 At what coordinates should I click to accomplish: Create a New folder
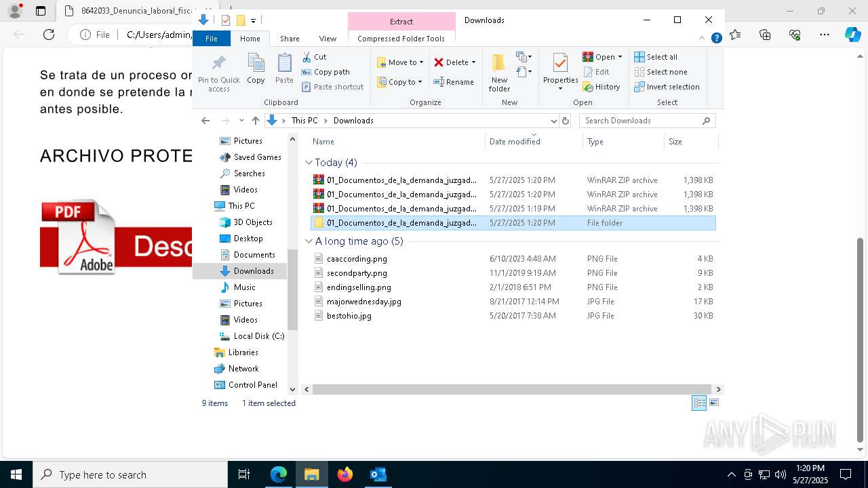499,73
